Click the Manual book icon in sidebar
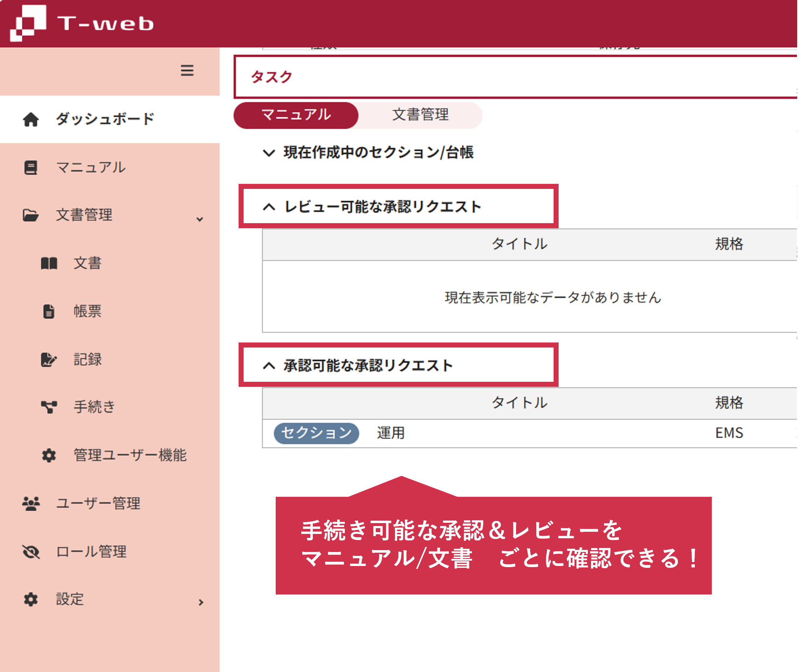The image size is (799, 672). [31, 168]
